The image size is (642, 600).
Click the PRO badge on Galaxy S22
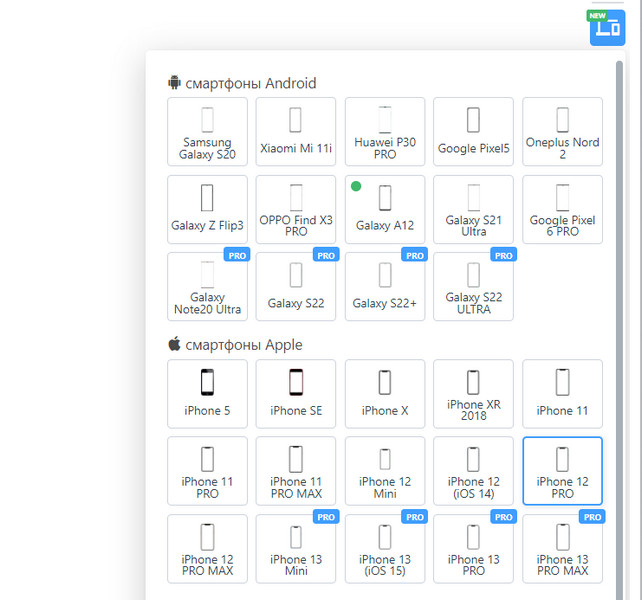pyautogui.click(x=326, y=255)
